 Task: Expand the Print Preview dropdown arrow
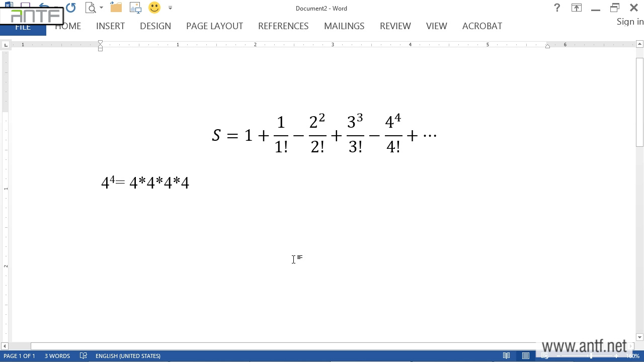point(101,8)
